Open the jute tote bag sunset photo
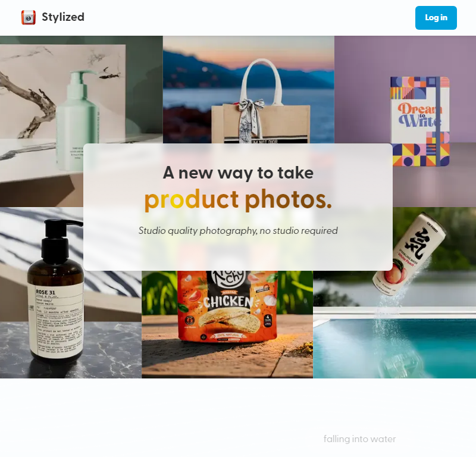Screen dimensions: 476x457 (x=248, y=90)
